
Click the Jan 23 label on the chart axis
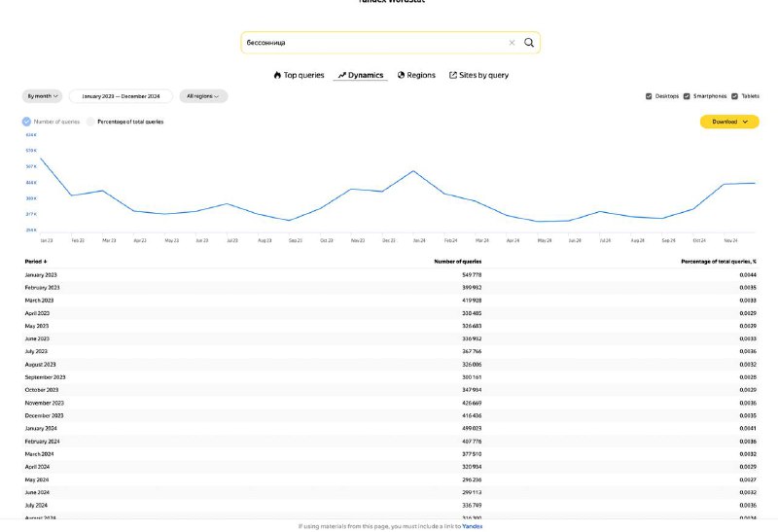[x=46, y=240]
